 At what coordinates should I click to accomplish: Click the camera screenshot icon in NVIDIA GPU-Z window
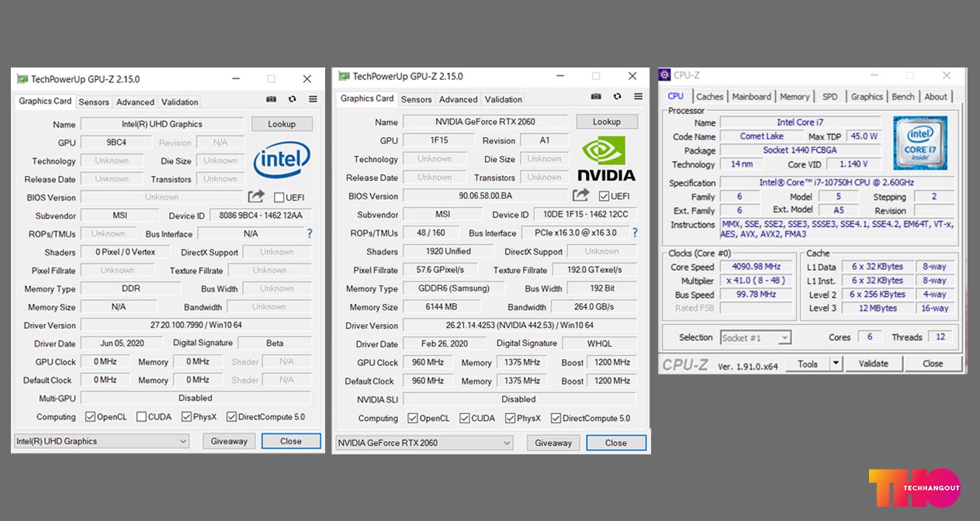[596, 97]
